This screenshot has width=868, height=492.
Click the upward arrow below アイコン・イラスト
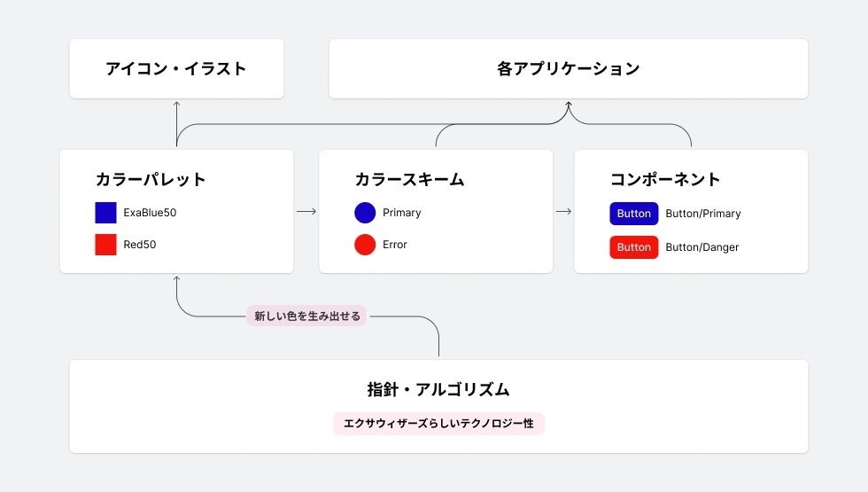click(176, 107)
